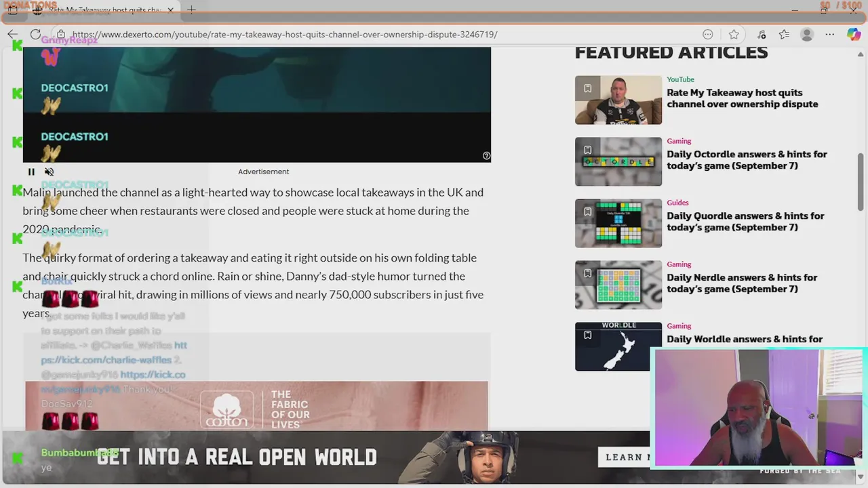Open Rate My Takeaway host quits article
The image size is (868, 488).
[x=742, y=98]
